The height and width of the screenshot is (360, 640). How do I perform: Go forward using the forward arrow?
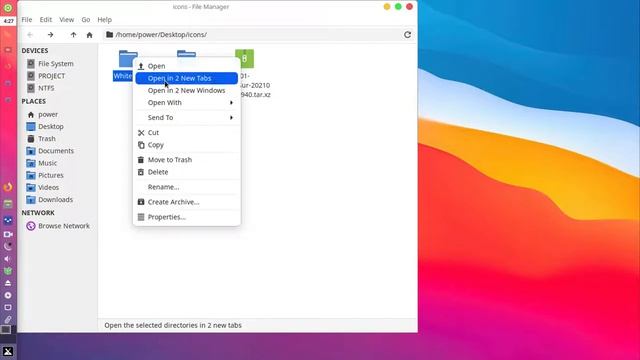click(x=50, y=35)
